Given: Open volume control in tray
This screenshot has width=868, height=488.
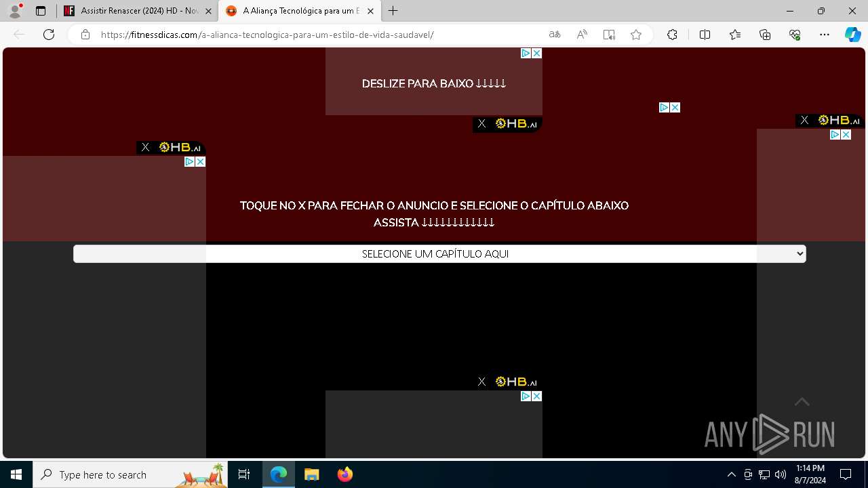Looking at the screenshot, I should pos(781,474).
